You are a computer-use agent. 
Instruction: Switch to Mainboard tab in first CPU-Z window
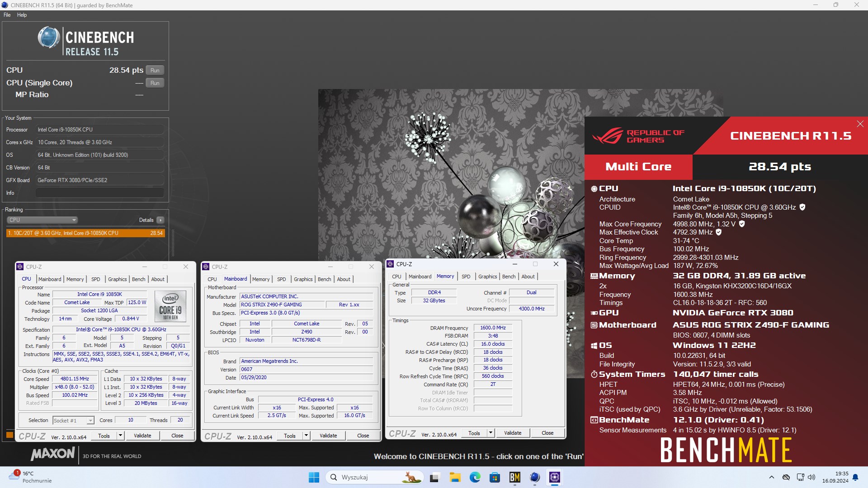(x=50, y=279)
